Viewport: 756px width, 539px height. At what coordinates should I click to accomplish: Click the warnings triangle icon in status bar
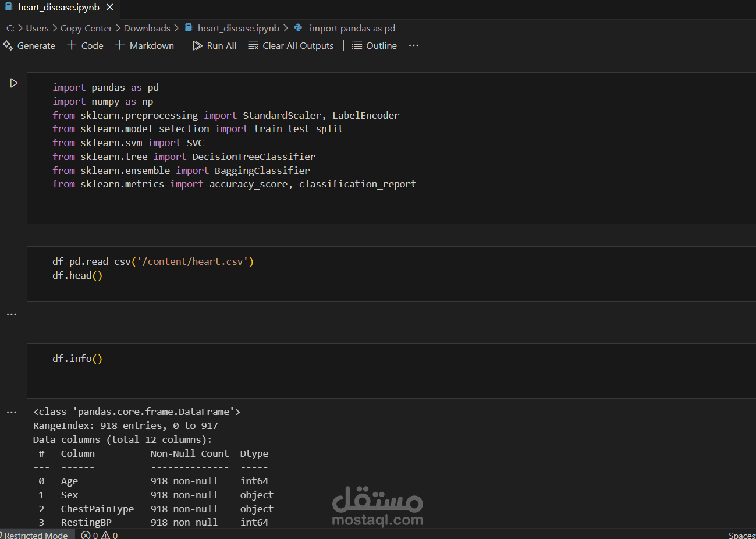pos(105,535)
